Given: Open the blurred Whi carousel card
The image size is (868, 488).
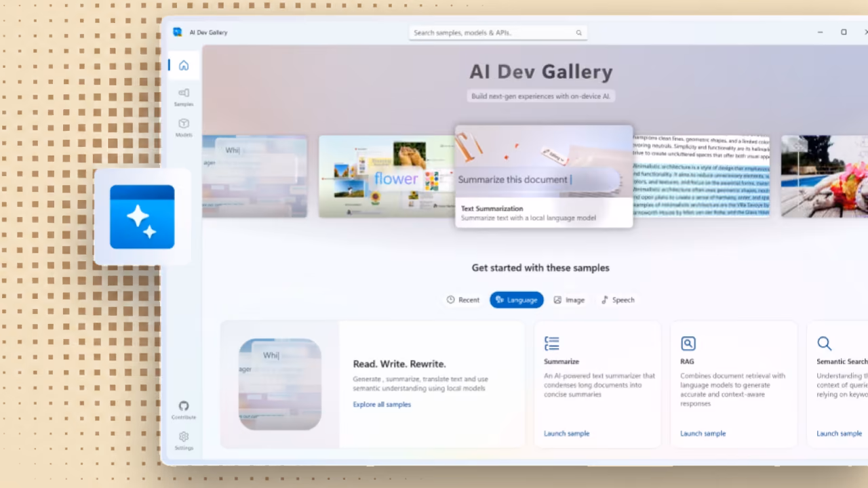Looking at the screenshot, I should (x=254, y=176).
